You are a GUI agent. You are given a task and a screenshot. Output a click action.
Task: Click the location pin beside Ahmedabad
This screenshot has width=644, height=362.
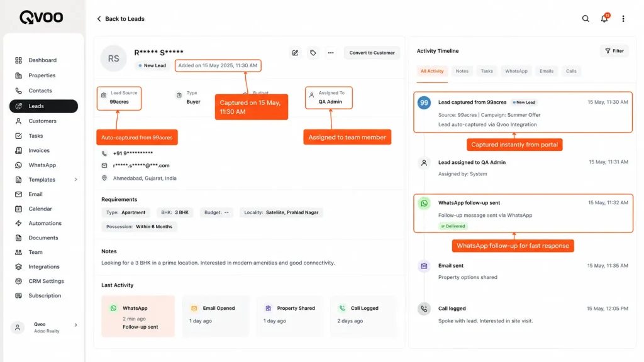coord(104,178)
